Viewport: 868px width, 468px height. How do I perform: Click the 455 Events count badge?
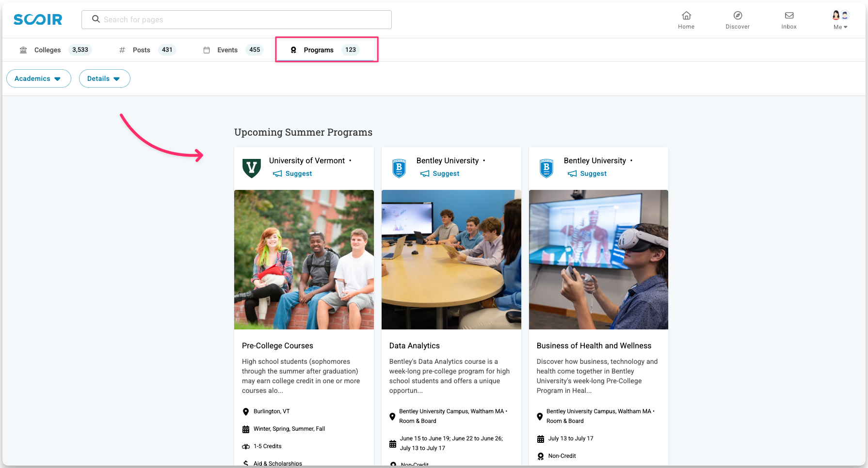coord(255,50)
